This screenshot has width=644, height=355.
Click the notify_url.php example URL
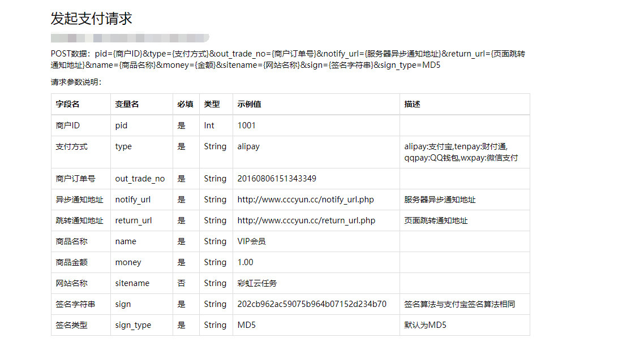pos(306,200)
